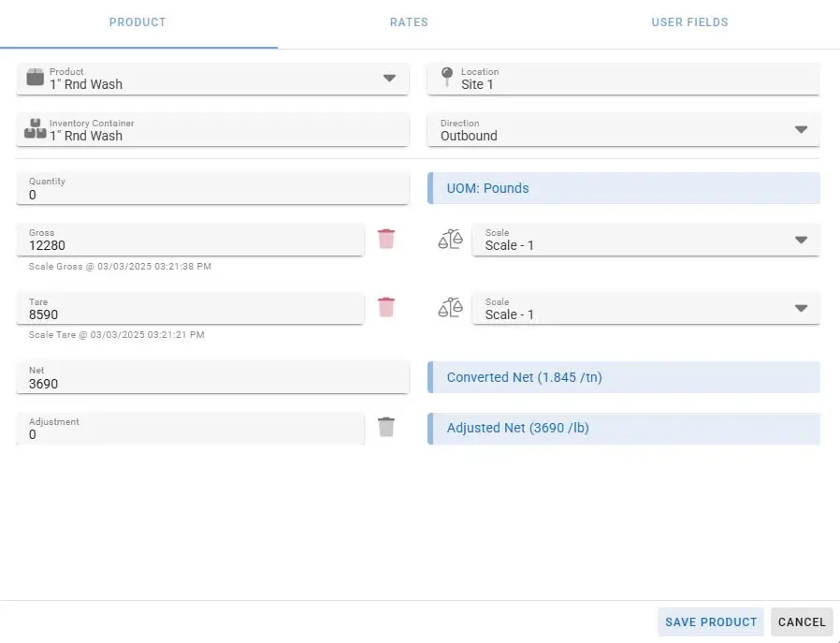Image resolution: width=840 pixels, height=643 pixels.
Task: Open the Scale selector for Gross weight
Action: coord(801,239)
